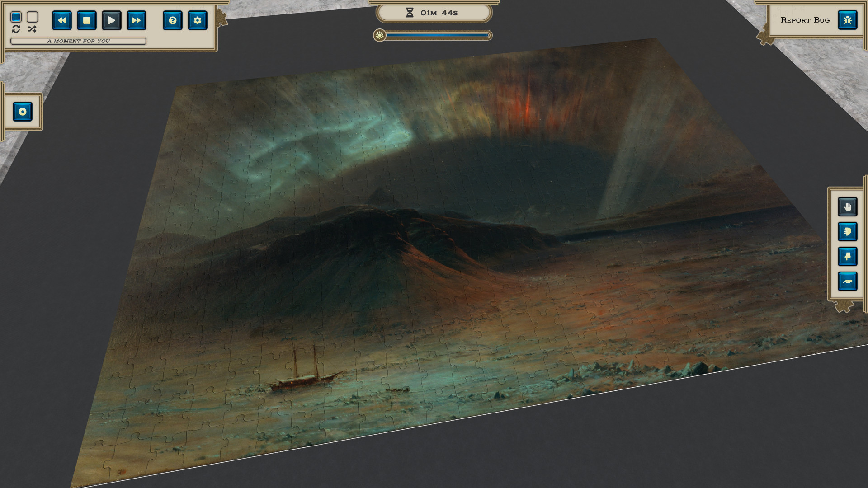
Task: Select the rewind playback icon
Action: coord(62,20)
